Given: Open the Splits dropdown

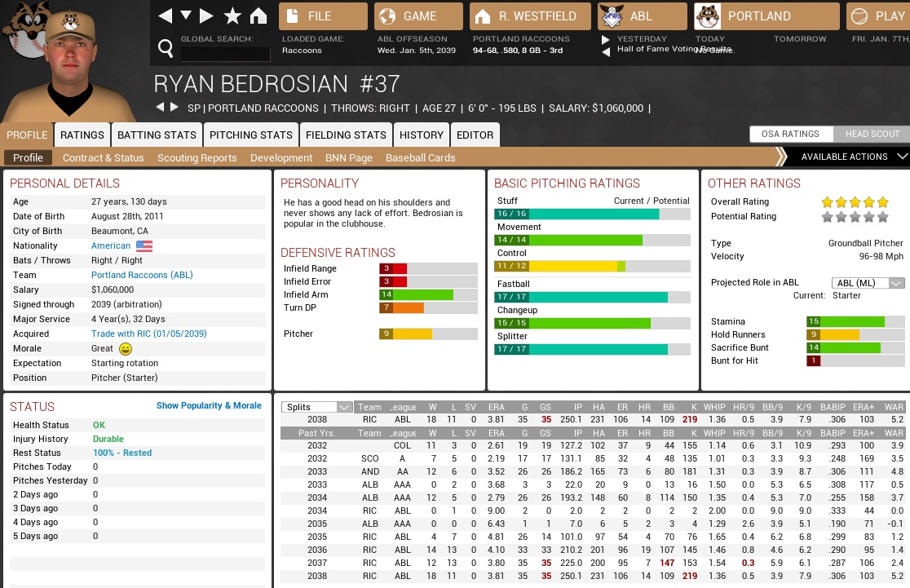Looking at the screenshot, I should click(x=316, y=407).
